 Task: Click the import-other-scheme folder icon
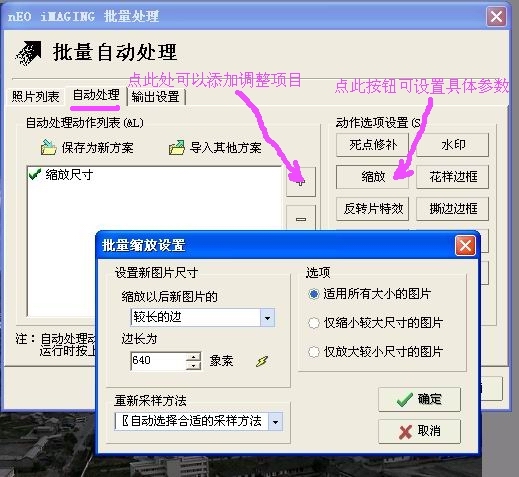177,148
